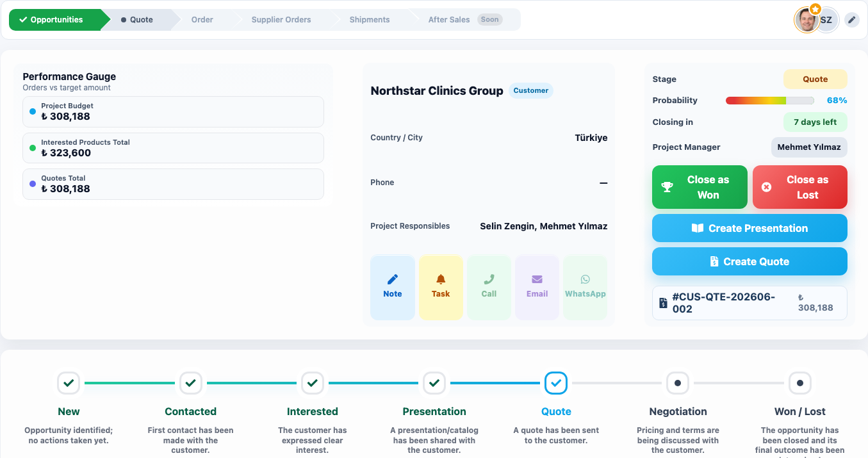Click the active Quote stage circle

point(556,383)
